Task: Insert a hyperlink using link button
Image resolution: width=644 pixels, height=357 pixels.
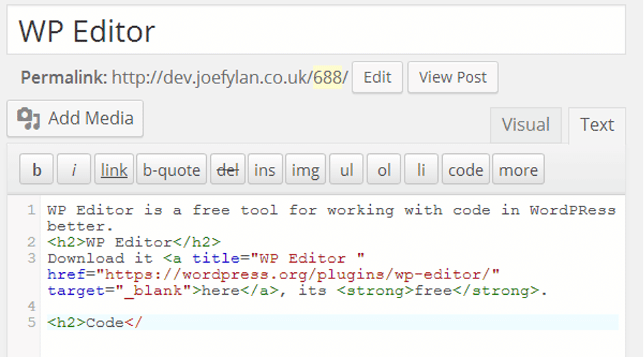Action: (114, 169)
